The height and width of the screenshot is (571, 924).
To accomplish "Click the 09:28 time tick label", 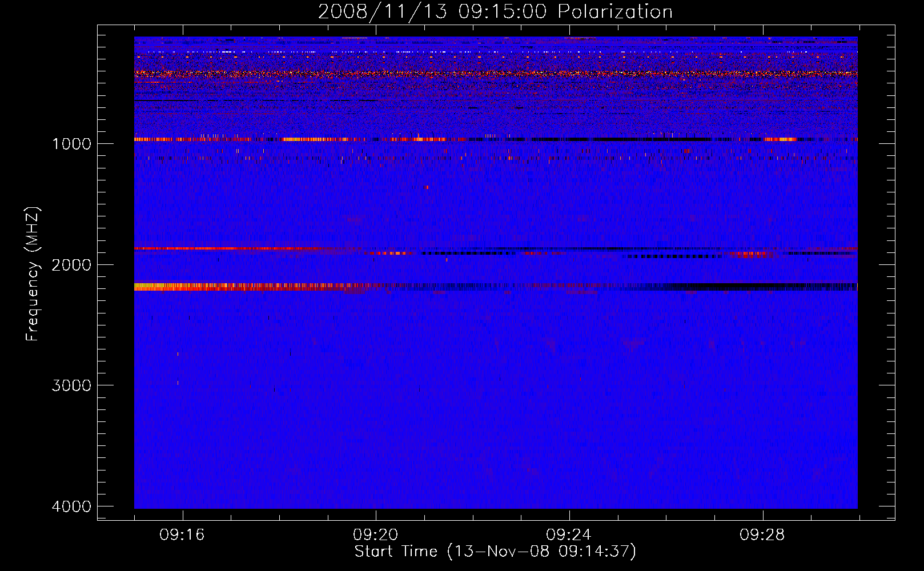I will pos(762,535).
